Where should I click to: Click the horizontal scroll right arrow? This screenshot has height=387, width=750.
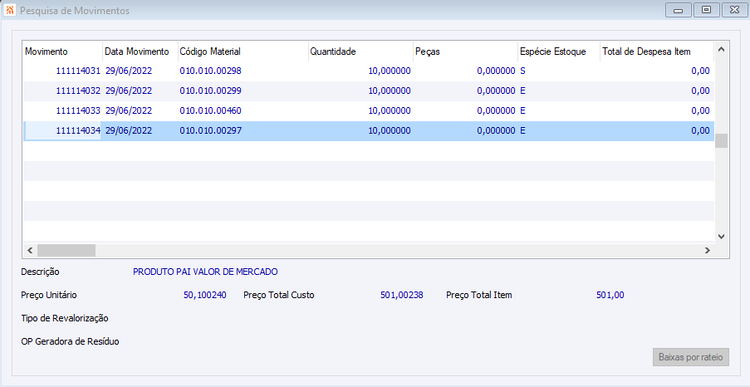point(707,250)
